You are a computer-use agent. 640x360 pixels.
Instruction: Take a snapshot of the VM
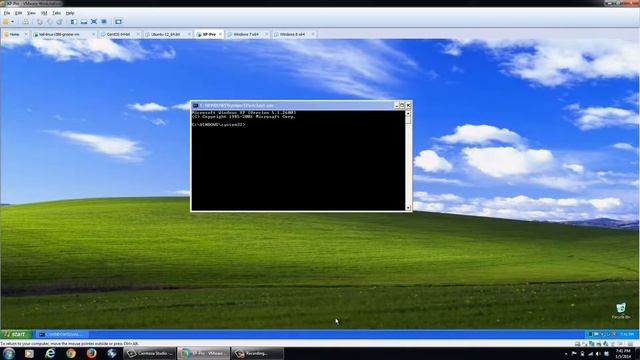(x=40, y=22)
